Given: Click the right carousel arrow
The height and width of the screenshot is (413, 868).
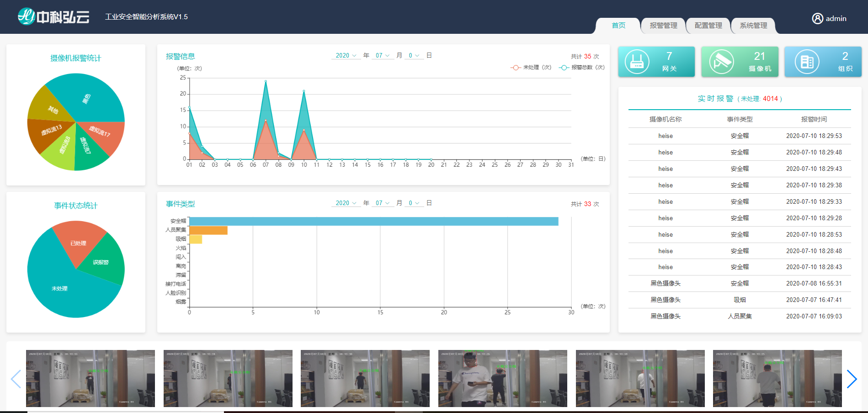Looking at the screenshot, I should (851, 379).
